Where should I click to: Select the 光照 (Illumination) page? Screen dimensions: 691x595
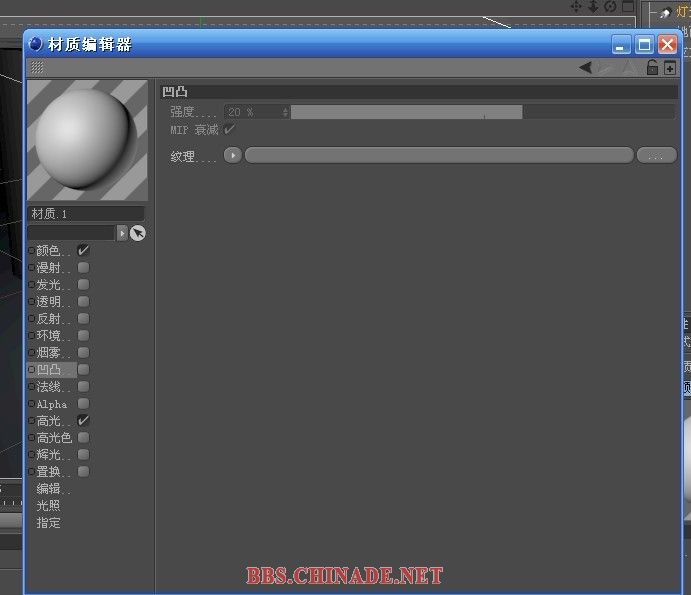48,506
